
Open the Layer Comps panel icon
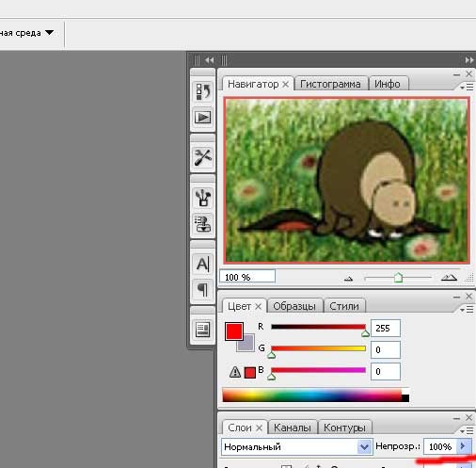(x=203, y=330)
